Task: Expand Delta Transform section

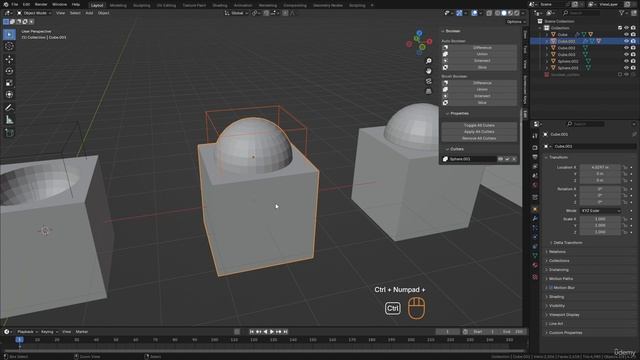Action: point(567,243)
